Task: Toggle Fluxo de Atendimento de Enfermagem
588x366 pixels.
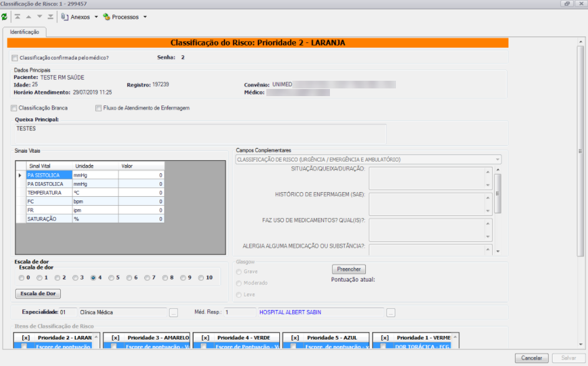Action: 98,108
